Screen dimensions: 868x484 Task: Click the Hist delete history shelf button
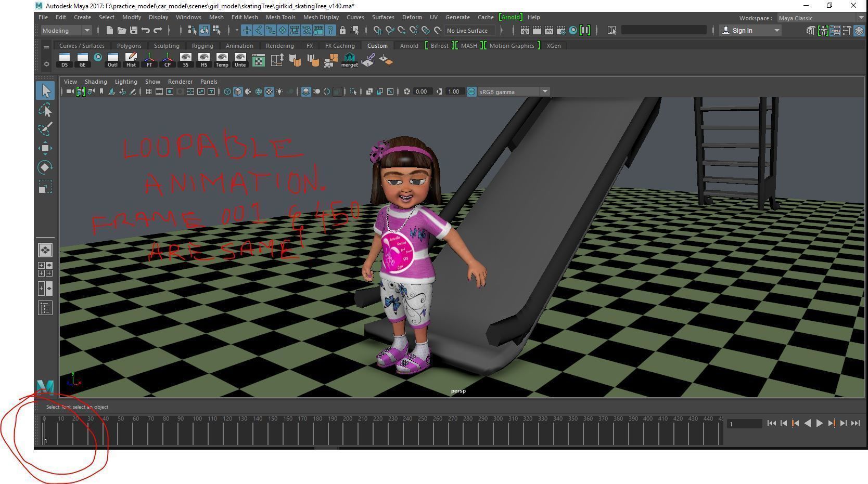(131, 60)
